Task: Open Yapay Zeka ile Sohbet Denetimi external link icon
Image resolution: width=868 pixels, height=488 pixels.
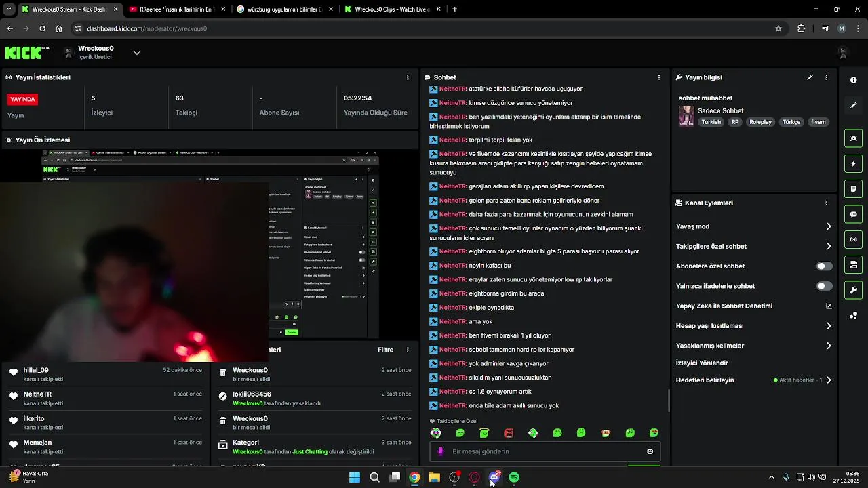Action: 828,306
